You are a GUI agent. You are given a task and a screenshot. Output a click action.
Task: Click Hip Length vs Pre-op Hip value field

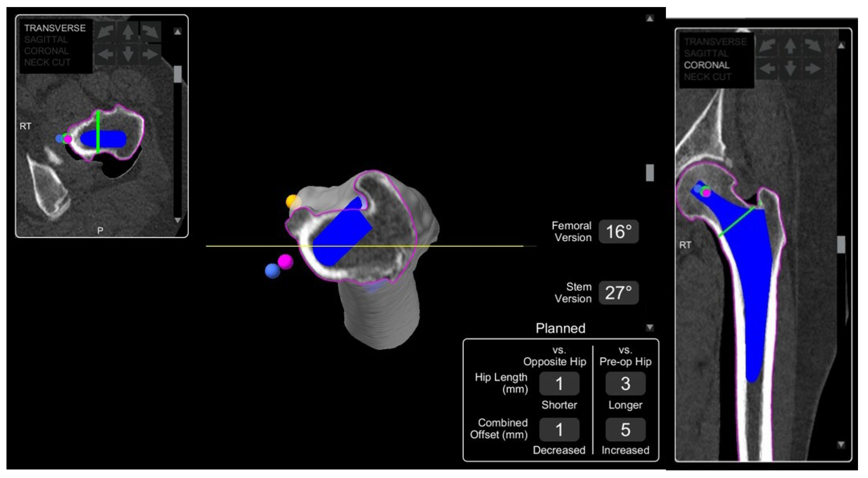click(x=625, y=384)
